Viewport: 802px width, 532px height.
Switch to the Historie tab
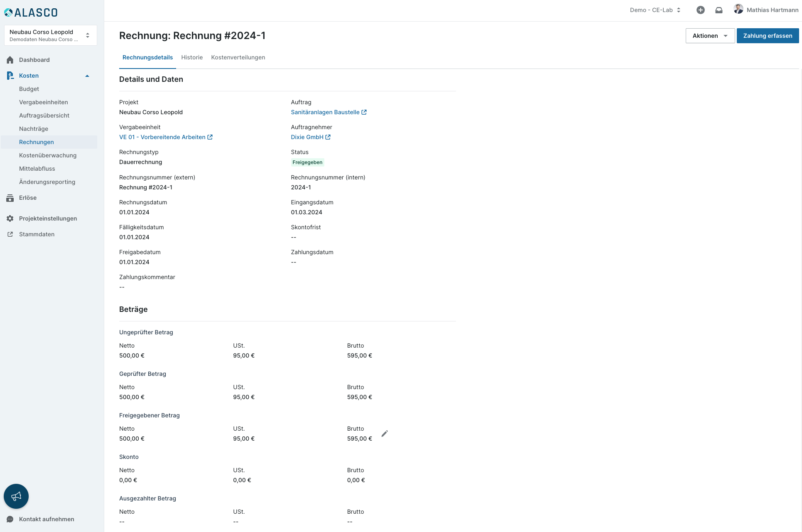192,57
